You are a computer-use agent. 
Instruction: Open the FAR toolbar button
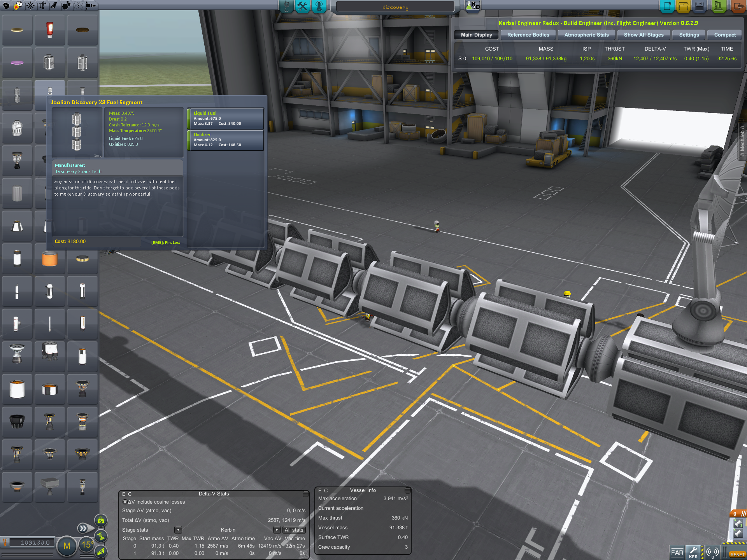pyautogui.click(x=677, y=553)
